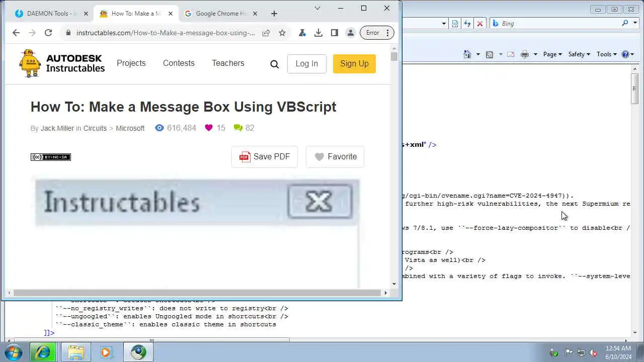Click the Windows Start button
The image size is (644, 362).
coord(13,352)
